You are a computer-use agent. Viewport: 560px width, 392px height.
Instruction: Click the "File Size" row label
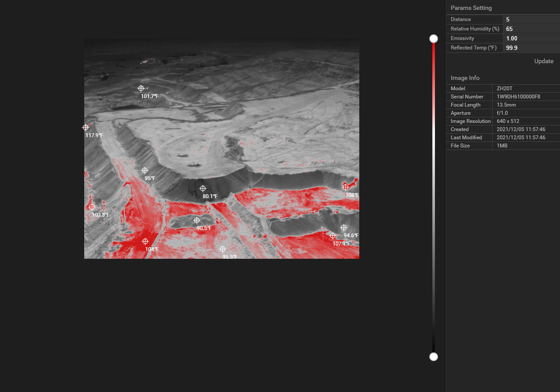[460, 146]
